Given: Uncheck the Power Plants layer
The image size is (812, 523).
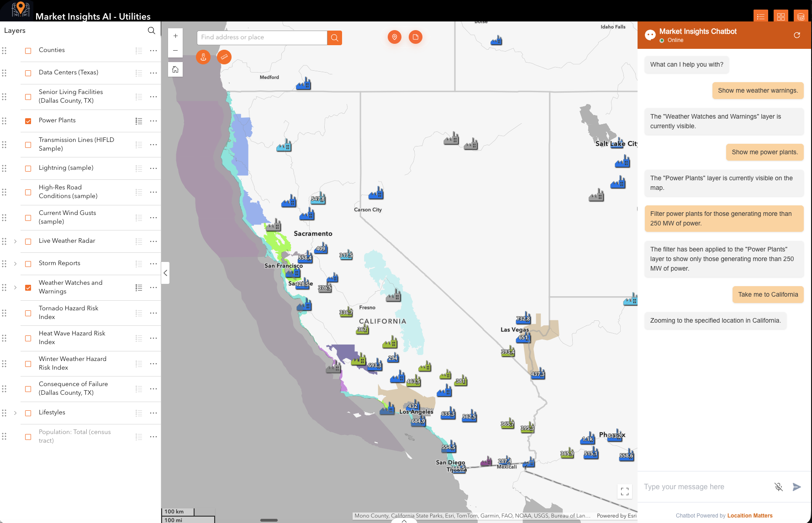Looking at the screenshot, I should tap(28, 121).
